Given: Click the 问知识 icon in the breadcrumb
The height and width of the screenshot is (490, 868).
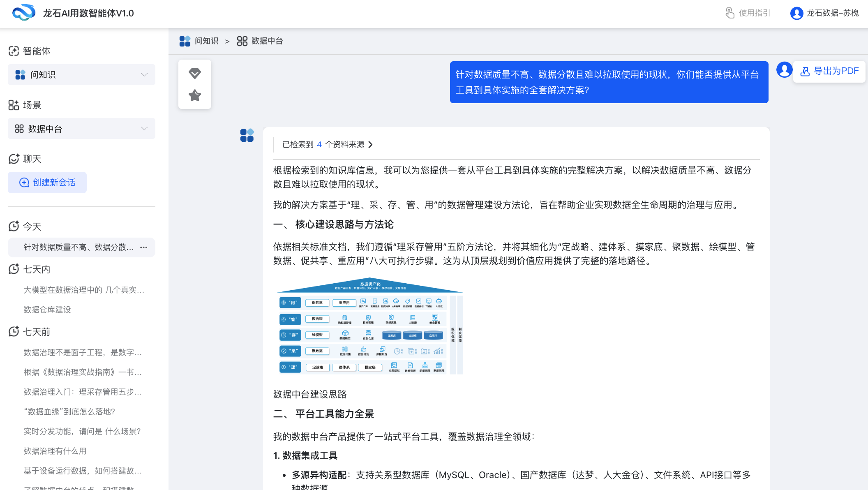Looking at the screenshot, I should (x=185, y=41).
